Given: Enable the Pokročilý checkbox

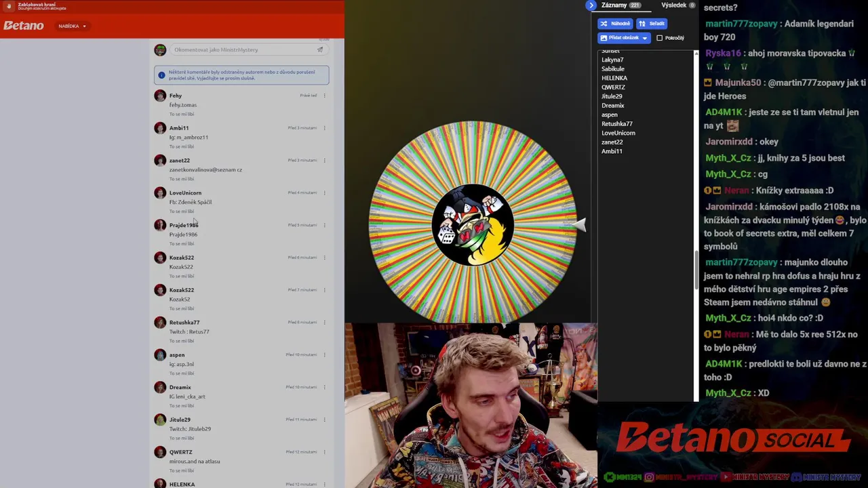Looking at the screenshot, I should 659,38.
